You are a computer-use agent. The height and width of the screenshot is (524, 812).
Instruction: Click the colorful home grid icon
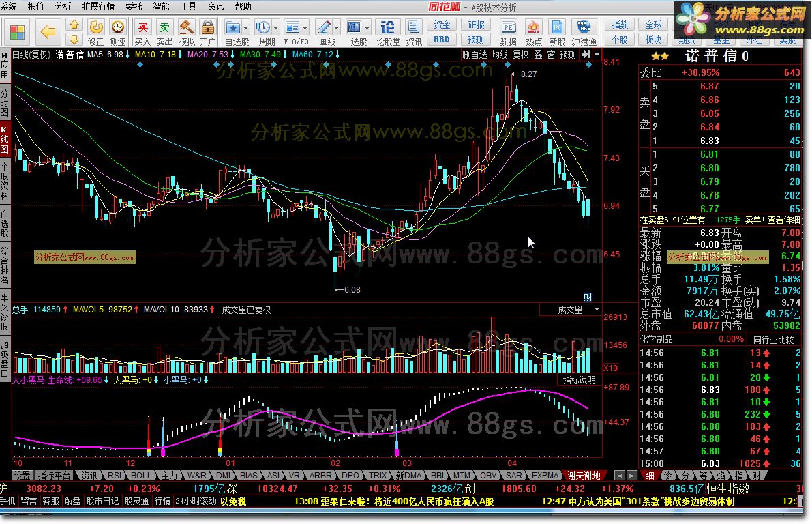[17, 31]
